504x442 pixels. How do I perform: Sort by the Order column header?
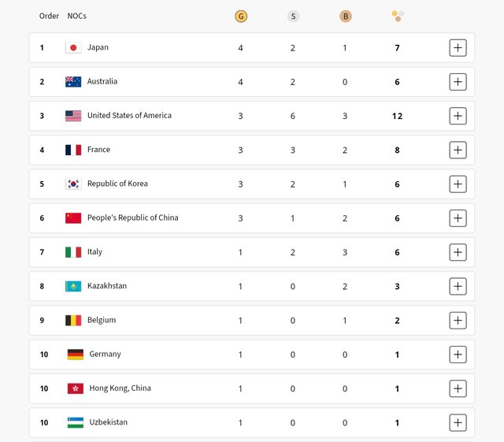tap(49, 16)
